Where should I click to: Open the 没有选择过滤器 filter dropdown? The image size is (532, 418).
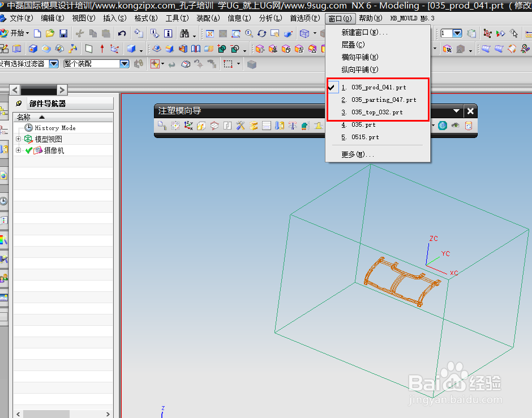click(x=54, y=64)
